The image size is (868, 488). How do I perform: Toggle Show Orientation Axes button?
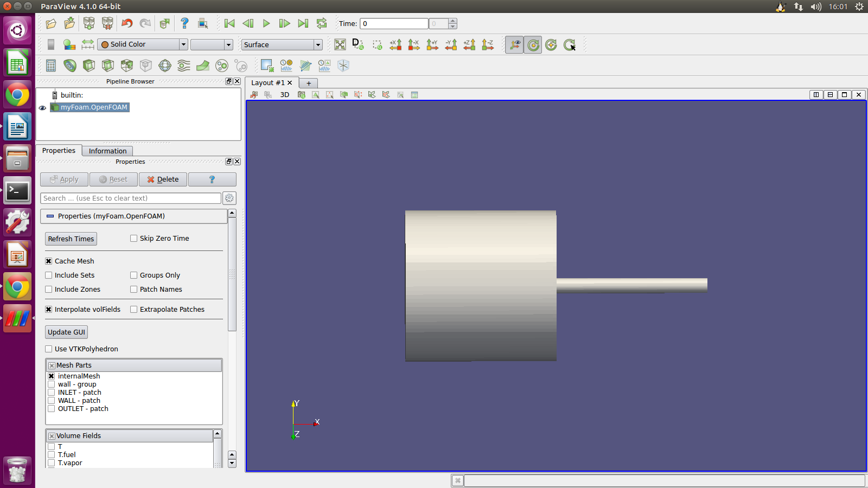pyautogui.click(x=514, y=45)
